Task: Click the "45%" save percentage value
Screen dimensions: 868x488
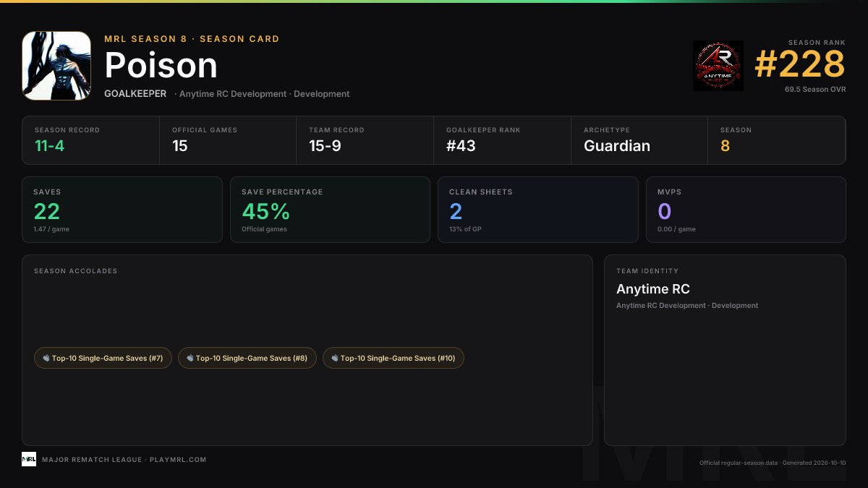Action: coord(265,211)
